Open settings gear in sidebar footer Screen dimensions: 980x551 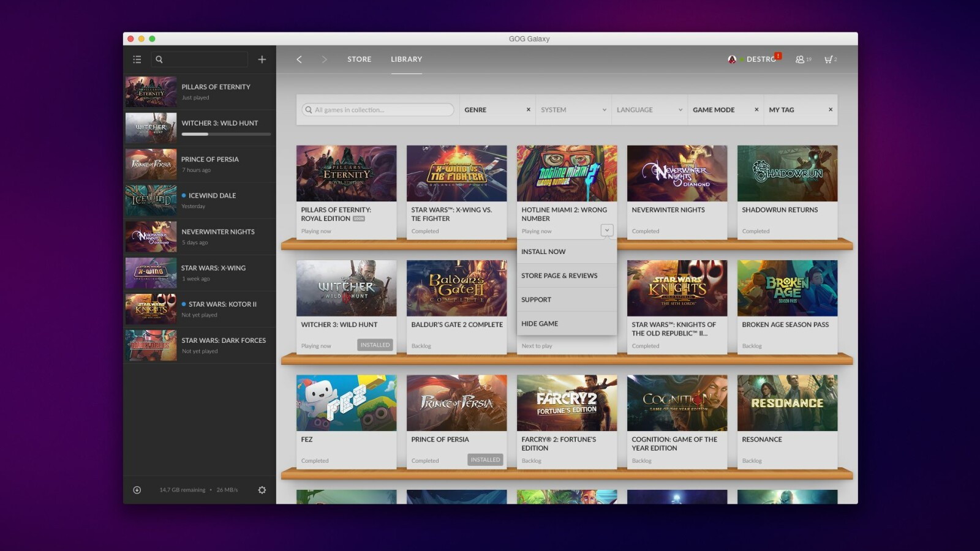(262, 490)
